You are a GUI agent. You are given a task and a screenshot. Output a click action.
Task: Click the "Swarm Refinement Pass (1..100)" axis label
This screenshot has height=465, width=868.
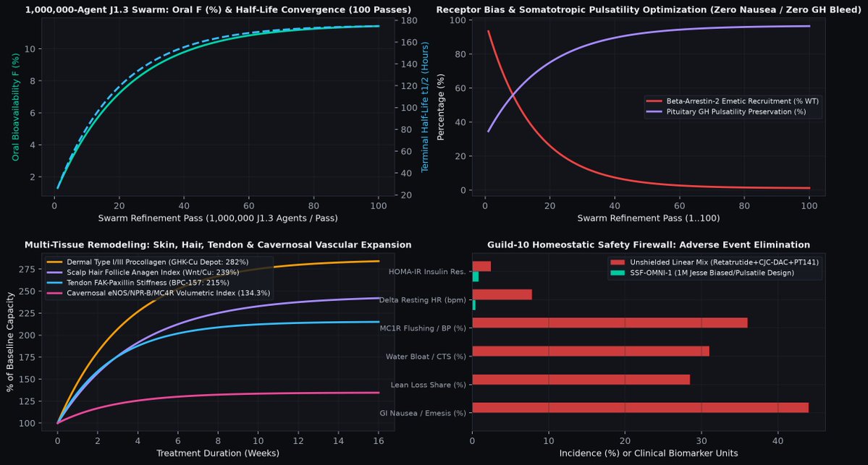[649, 218]
